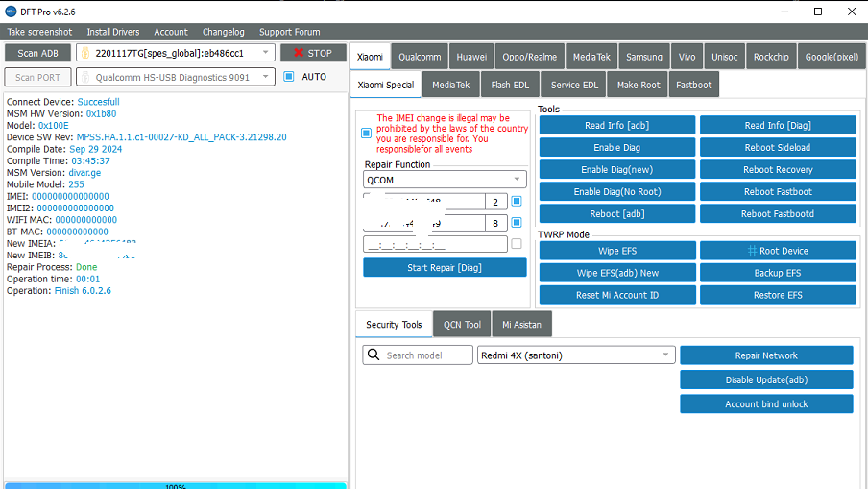Click the red X STOP button
The image size is (868, 489).
click(313, 53)
